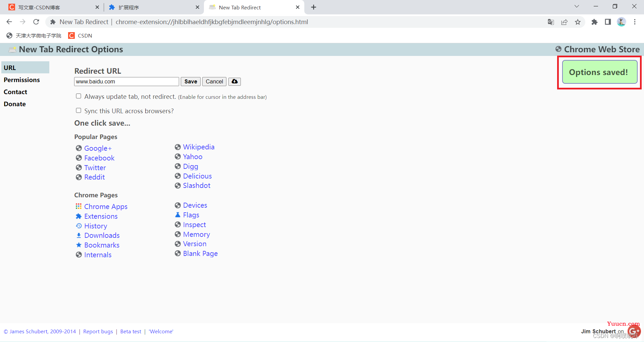Image resolution: width=644 pixels, height=342 pixels.
Task: Click the Beta test footer link
Action: 131,331
